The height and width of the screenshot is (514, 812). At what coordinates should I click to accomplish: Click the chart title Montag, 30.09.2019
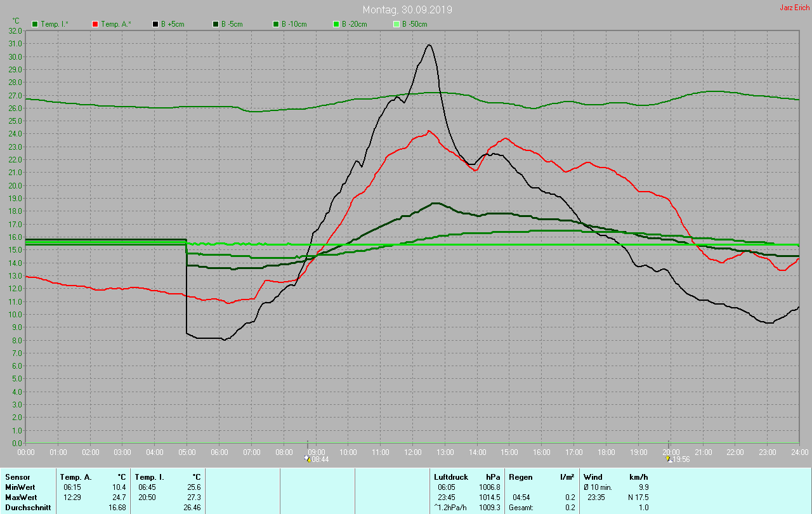tap(407, 10)
